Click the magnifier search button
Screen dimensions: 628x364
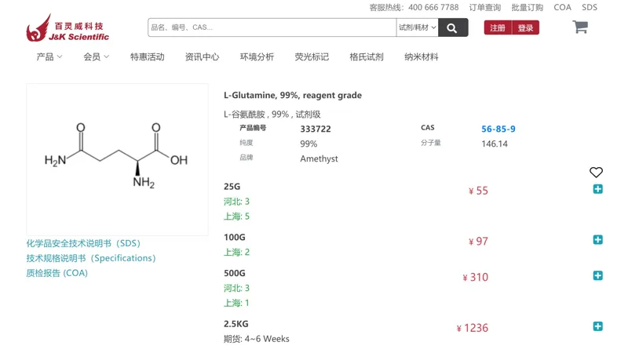453,27
